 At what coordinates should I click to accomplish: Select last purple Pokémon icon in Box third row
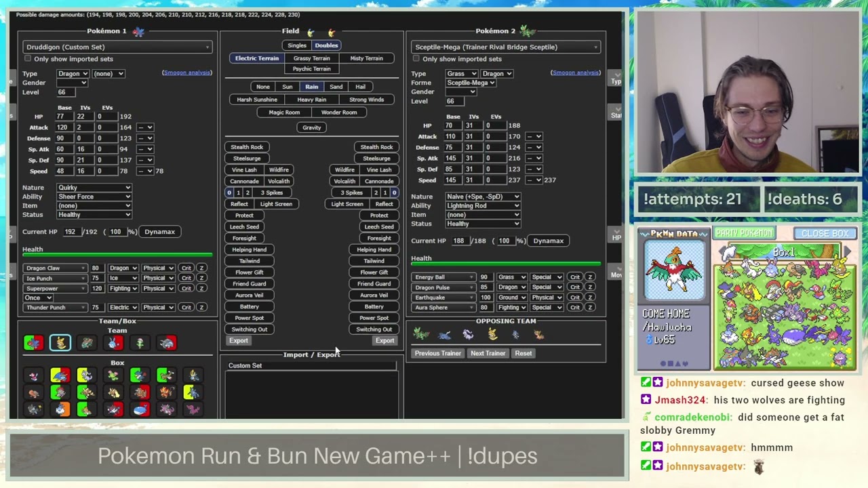(193, 409)
